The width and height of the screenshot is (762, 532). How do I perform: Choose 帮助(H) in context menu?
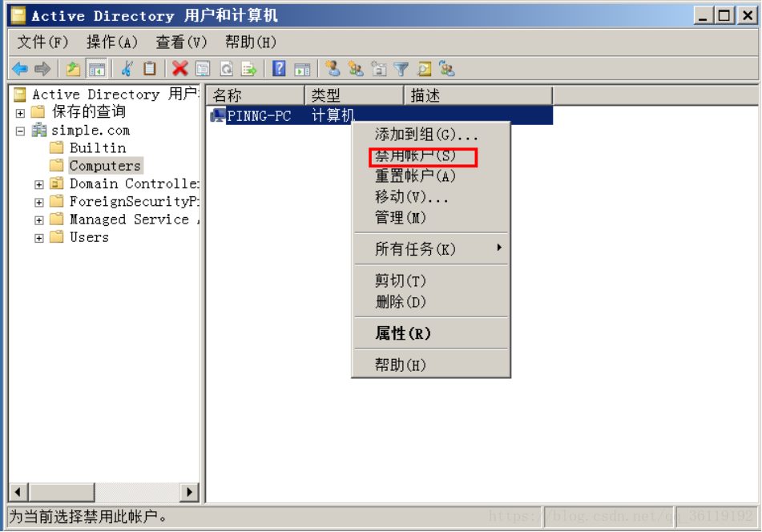point(430,365)
